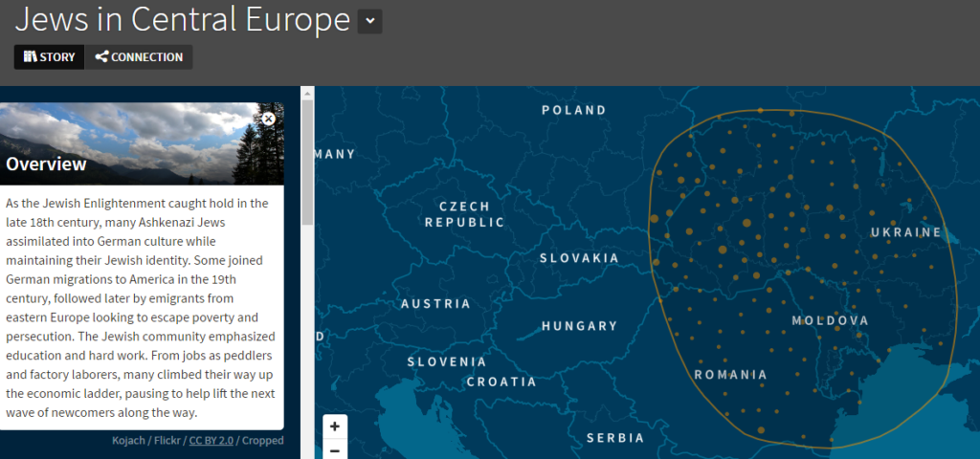Click the SLOVAKIA label on the map

click(579, 258)
